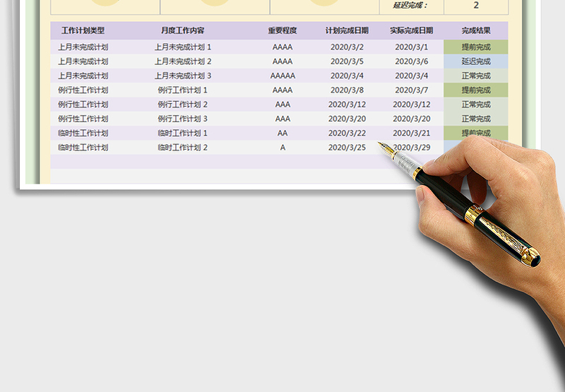Click the 实际完成日期 column header
The image size is (565, 392).
pos(411,31)
